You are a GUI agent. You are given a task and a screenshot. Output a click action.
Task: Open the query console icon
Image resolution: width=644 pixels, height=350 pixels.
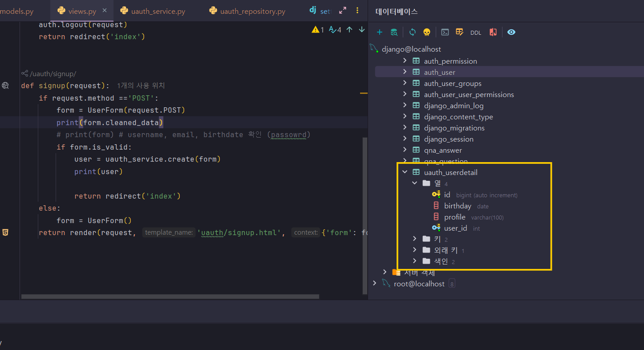(x=445, y=32)
